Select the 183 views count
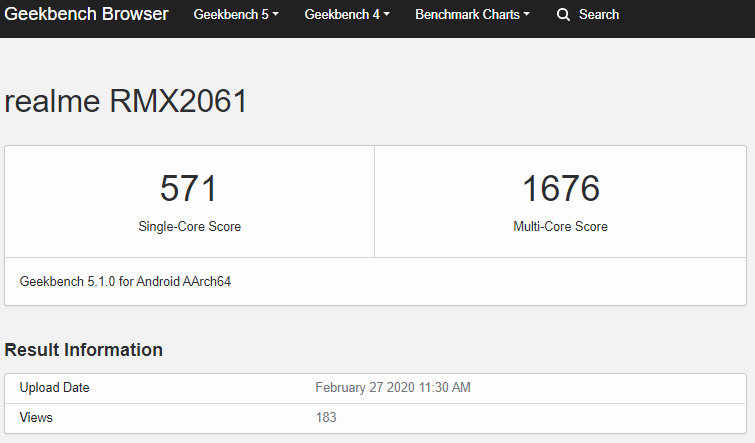The width and height of the screenshot is (755, 443). click(326, 417)
